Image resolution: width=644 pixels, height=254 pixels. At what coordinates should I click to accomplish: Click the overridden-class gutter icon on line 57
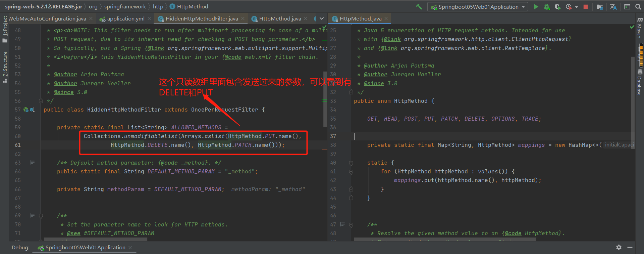pyautogui.click(x=32, y=110)
